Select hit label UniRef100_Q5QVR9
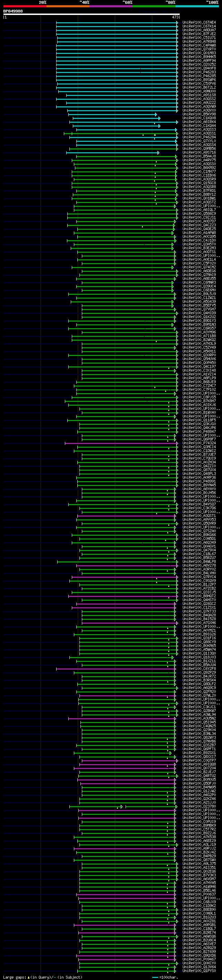 tap(199, 523)
